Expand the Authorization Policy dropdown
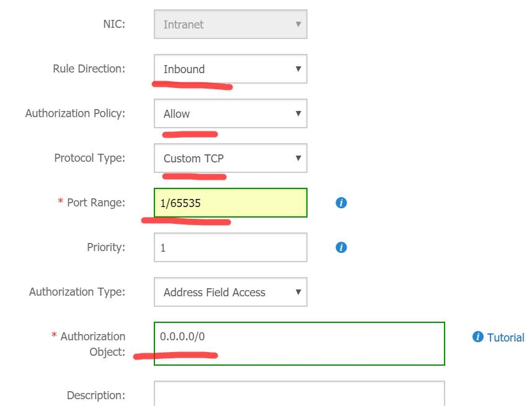This screenshot has width=532, height=406. pos(231,113)
